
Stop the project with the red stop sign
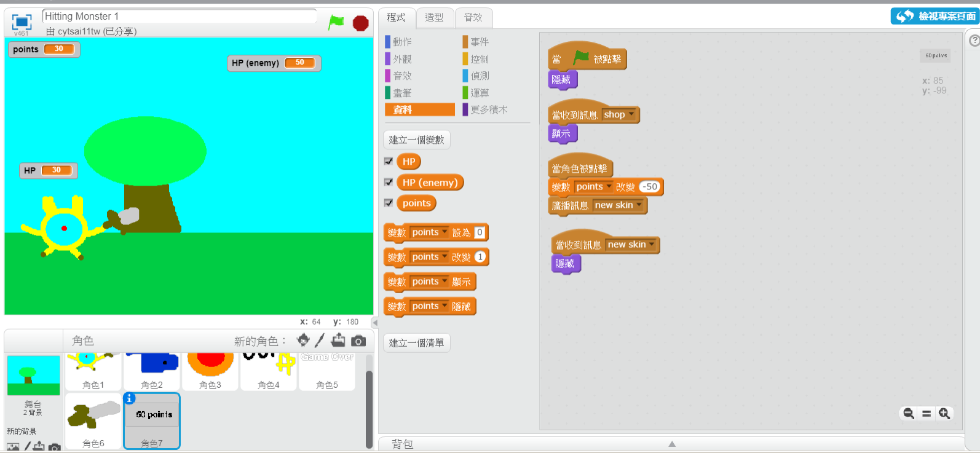(x=360, y=23)
